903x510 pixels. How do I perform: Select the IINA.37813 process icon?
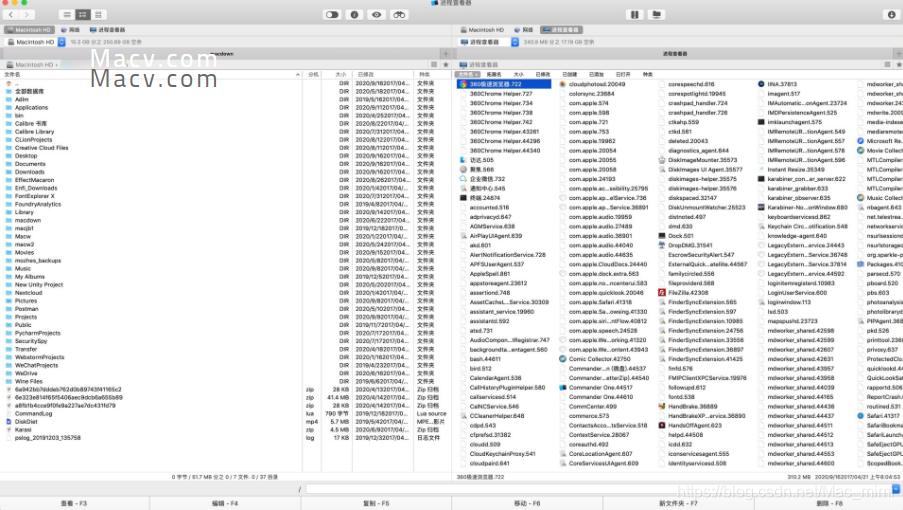[761, 84]
